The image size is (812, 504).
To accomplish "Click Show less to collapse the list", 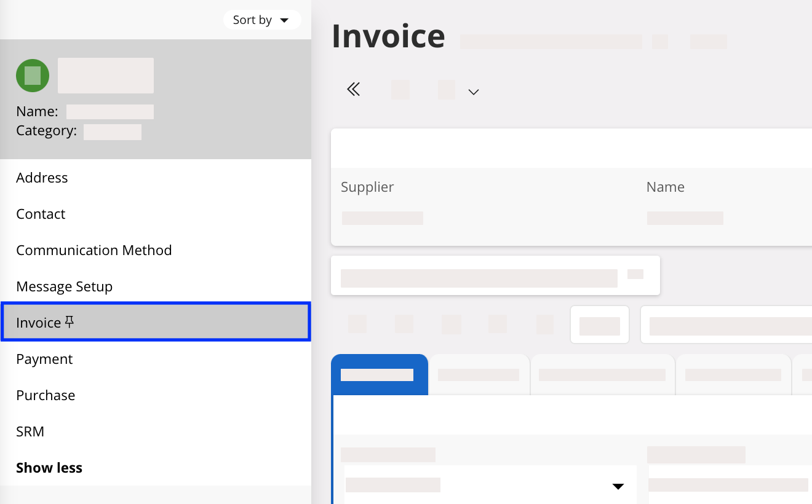I will pyautogui.click(x=49, y=468).
